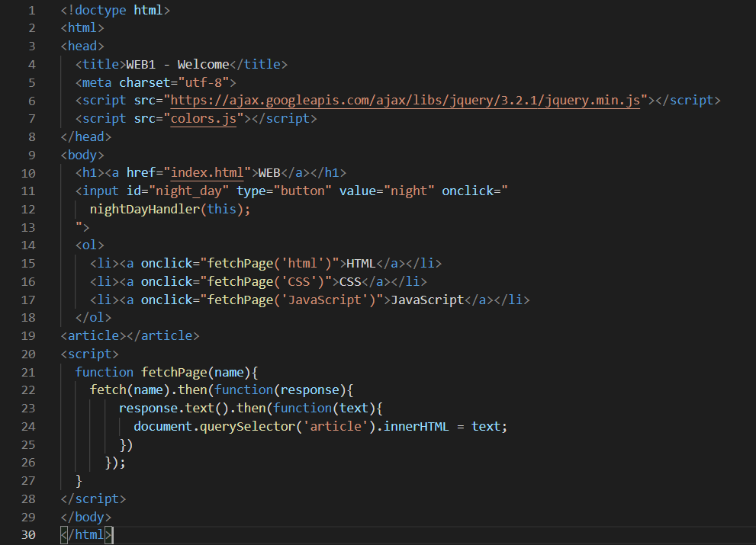The width and height of the screenshot is (756, 545).
Task: Click the closing ol tag on line 18
Action: 94,318
